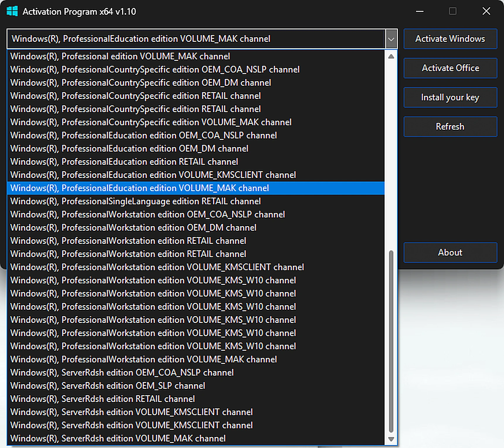
Task: Select ProfessionalWorkstation edition VOLUME_MAK channel
Action: coord(195,359)
